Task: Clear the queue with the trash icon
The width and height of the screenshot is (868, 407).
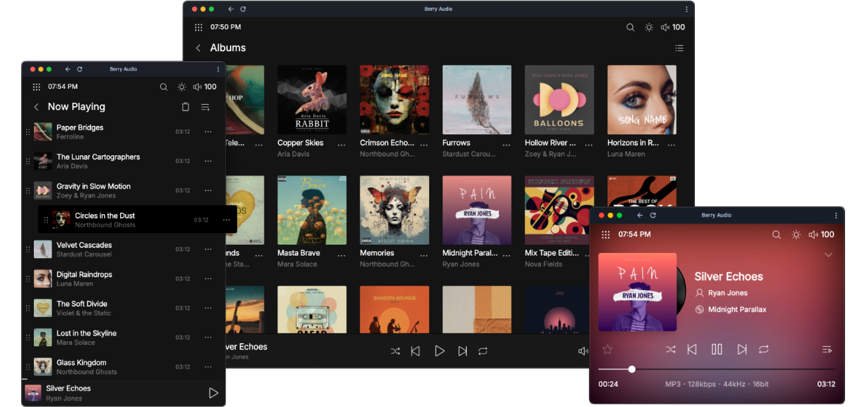Action: coord(185,107)
